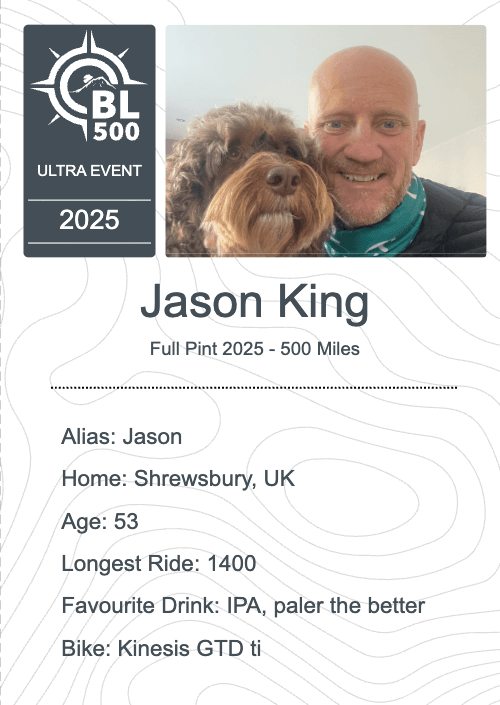Select the ULTRA EVENT label
This screenshot has width=500, height=705.
89,171
